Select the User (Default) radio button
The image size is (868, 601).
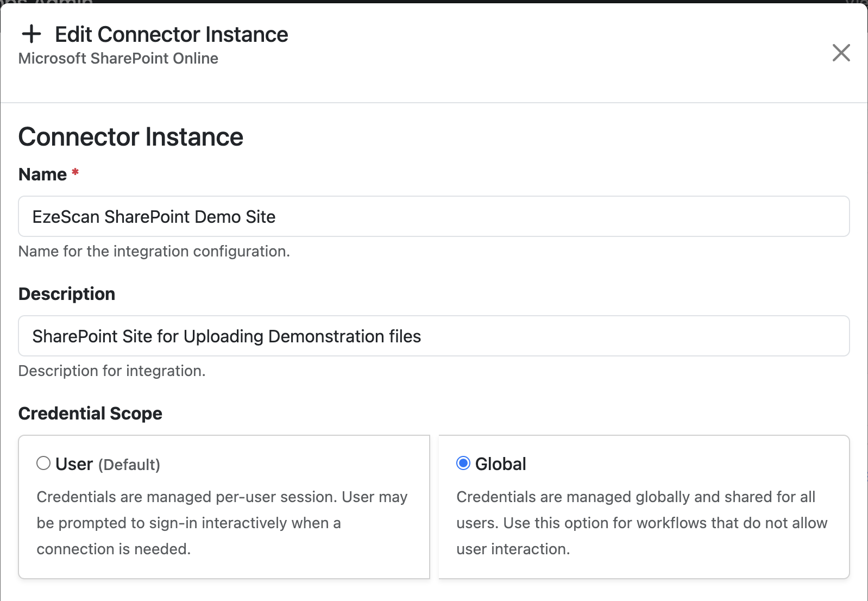(43, 463)
